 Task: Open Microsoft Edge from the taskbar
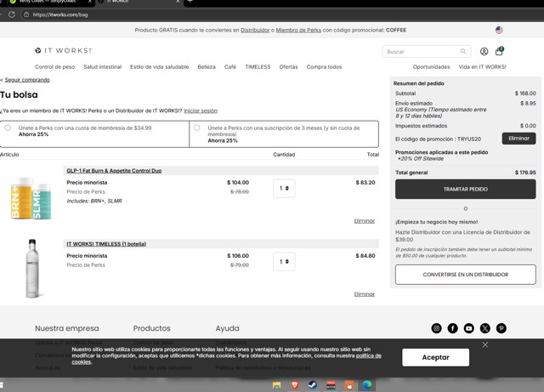pyautogui.click(x=366, y=384)
